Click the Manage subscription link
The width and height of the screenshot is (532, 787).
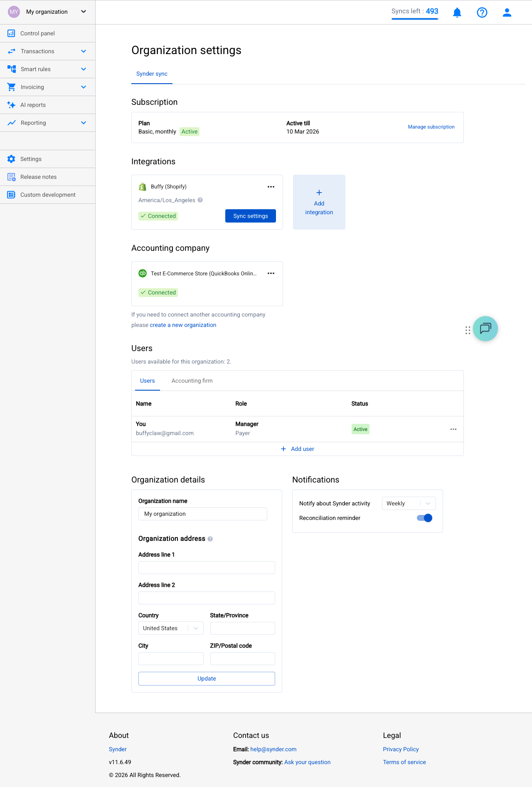(x=431, y=127)
